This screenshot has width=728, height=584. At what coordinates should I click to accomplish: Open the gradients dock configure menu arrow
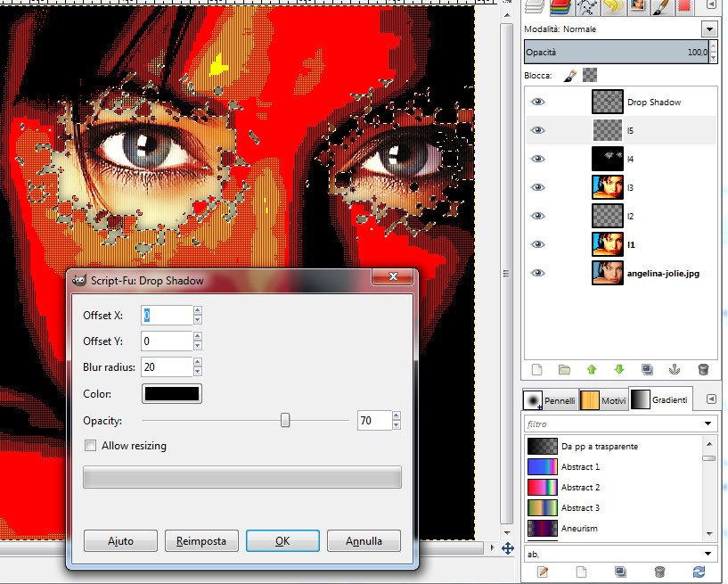pyautogui.click(x=711, y=399)
